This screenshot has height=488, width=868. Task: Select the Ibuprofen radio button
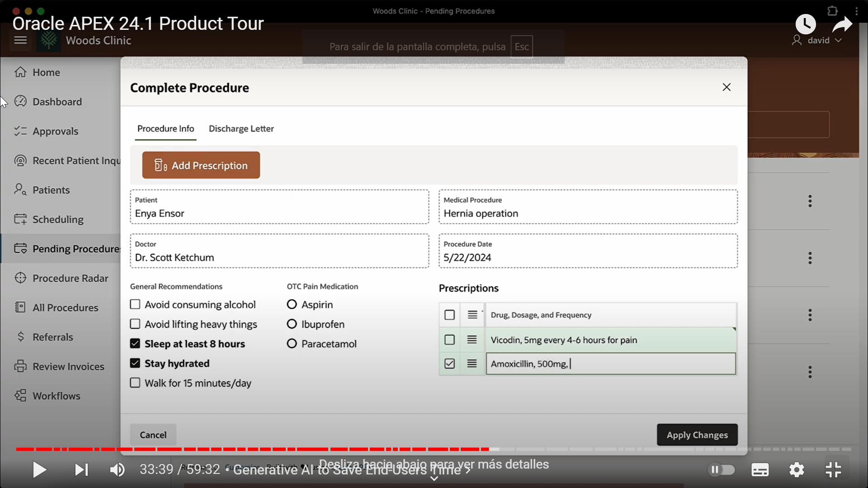click(x=292, y=324)
